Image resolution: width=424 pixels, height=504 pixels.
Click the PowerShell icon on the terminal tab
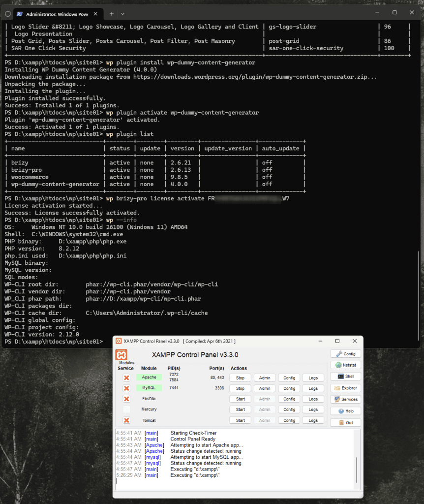point(20,14)
